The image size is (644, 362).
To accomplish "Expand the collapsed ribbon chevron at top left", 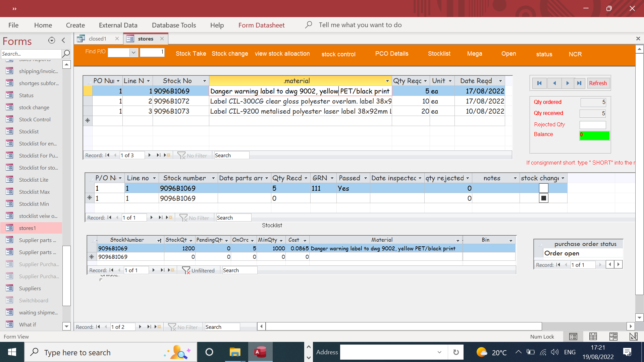I will (14, 9).
